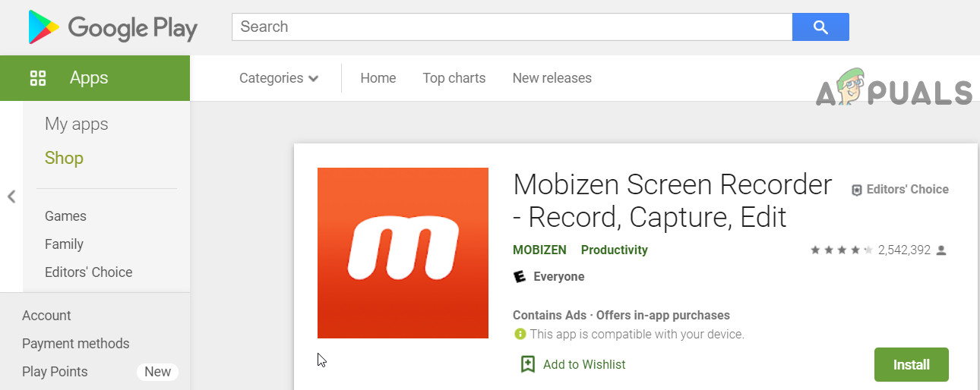
Task: Click the reviewers person icon
Action: [941, 250]
